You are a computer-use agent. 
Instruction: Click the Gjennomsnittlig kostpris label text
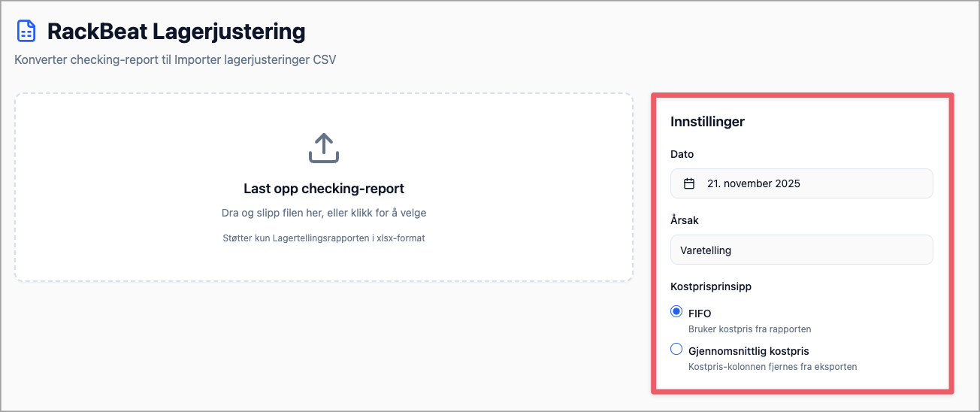[749, 351]
